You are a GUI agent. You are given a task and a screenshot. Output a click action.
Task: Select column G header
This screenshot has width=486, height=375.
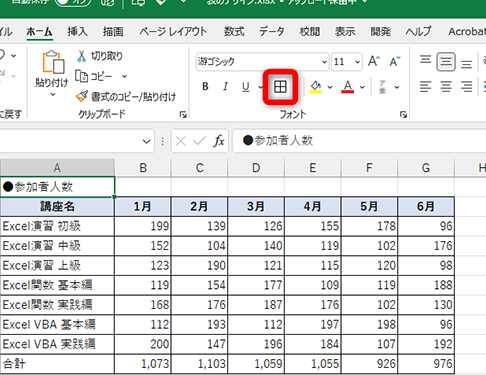coord(426,168)
